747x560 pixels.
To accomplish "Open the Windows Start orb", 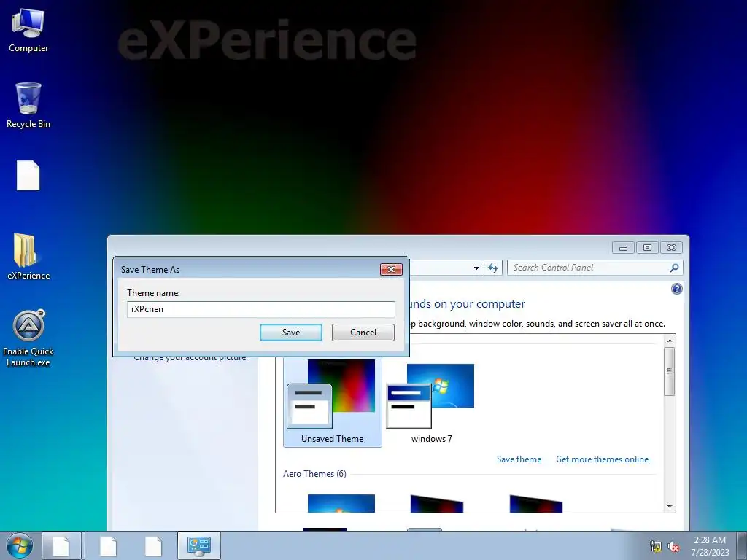I will pos(20,545).
